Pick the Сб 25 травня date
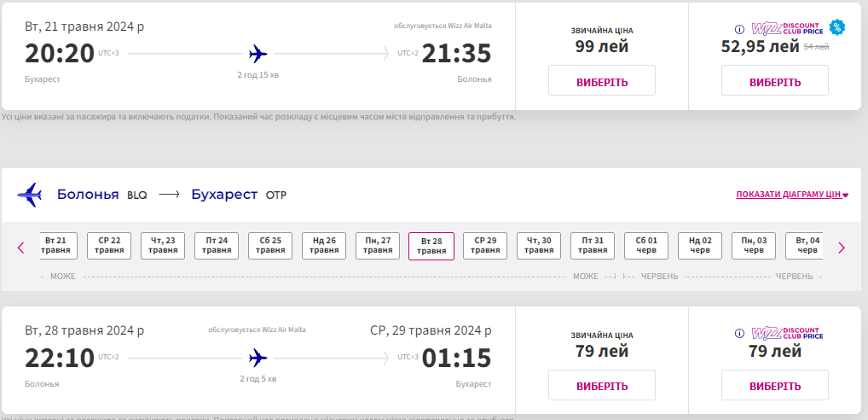 270,246
